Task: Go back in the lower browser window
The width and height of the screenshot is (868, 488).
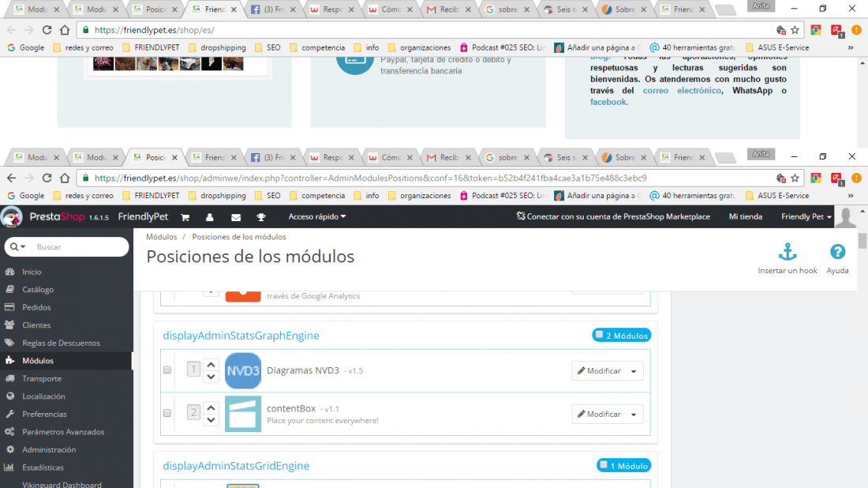Action: pyautogui.click(x=12, y=178)
